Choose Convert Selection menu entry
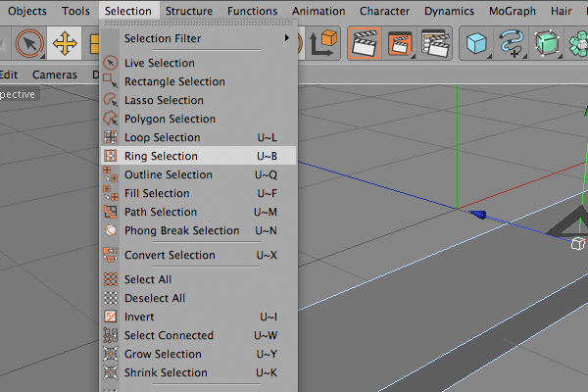This screenshot has width=588, height=392. 199,255
